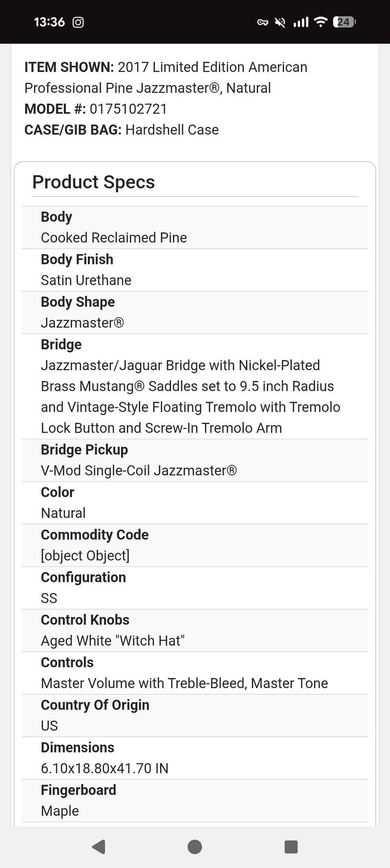Tap the Bridge Pickup spec row label
Screen dimensions: 390x868
pyautogui.click(x=84, y=450)
